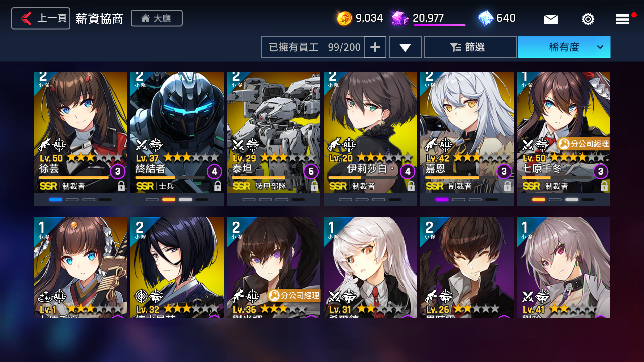Open the 篩選 filter options

(470, 47)
